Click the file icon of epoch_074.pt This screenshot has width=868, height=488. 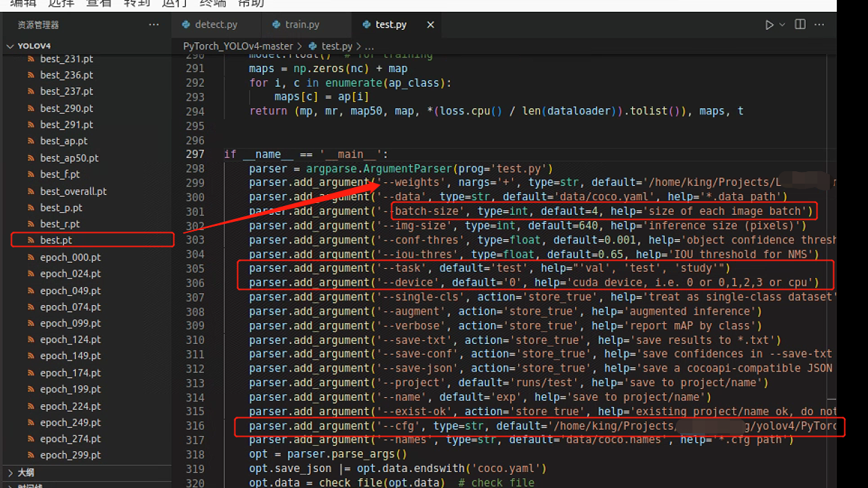tap(31, 306)
